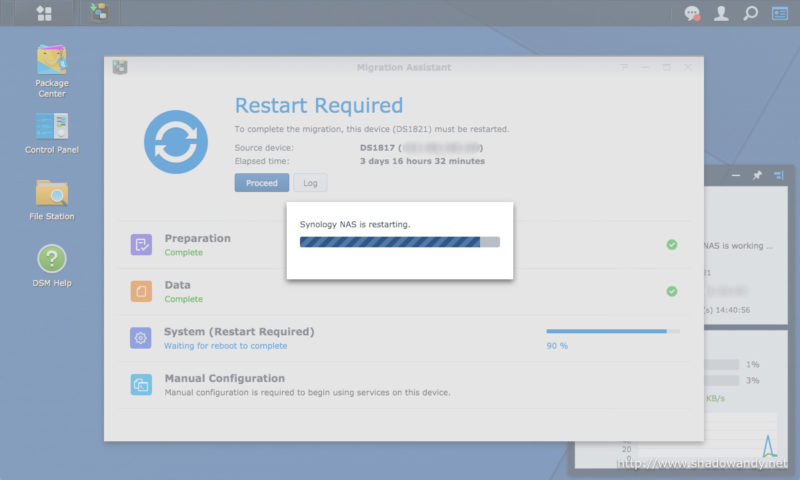
Task: Click the 'System (Restart Required)' title
Action: tap(239, 332)
